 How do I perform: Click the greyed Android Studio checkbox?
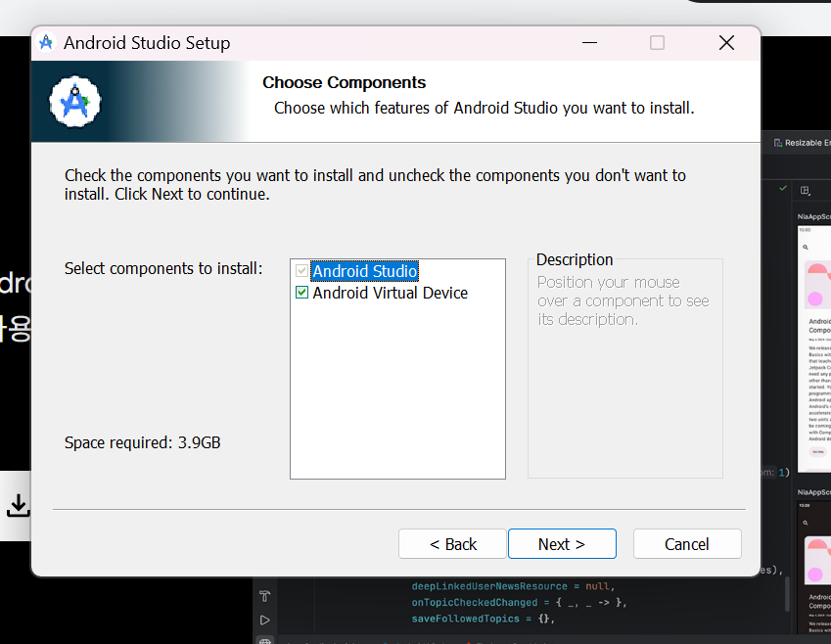(302, 271)
